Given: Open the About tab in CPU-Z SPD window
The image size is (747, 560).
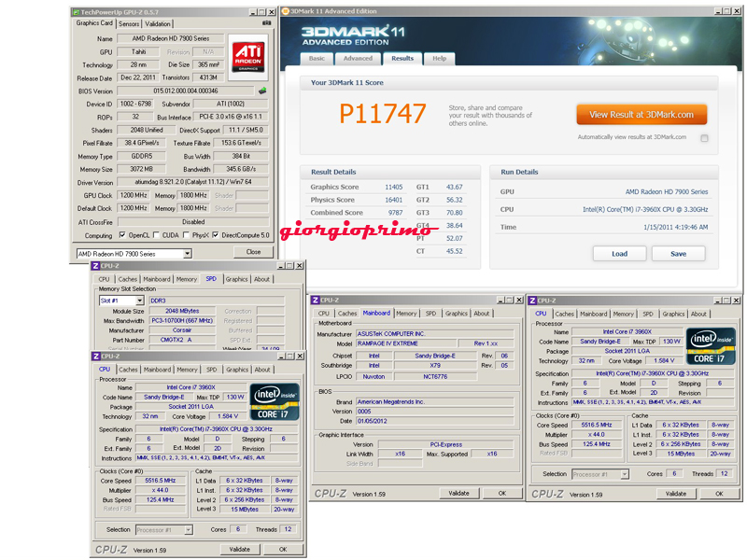Looking at the screenshot, I should coord(261,279).
